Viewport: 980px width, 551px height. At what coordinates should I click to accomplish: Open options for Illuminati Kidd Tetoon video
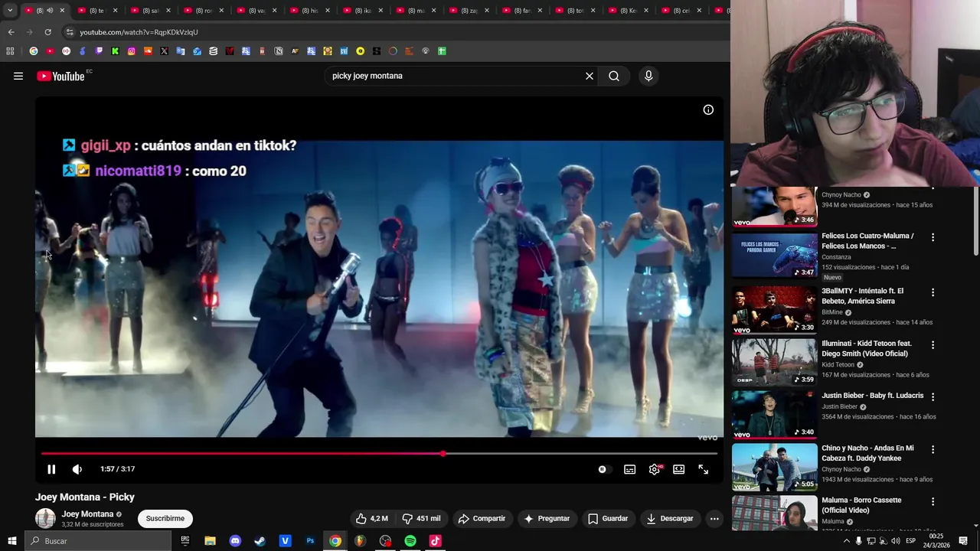[x=933, y=345]
